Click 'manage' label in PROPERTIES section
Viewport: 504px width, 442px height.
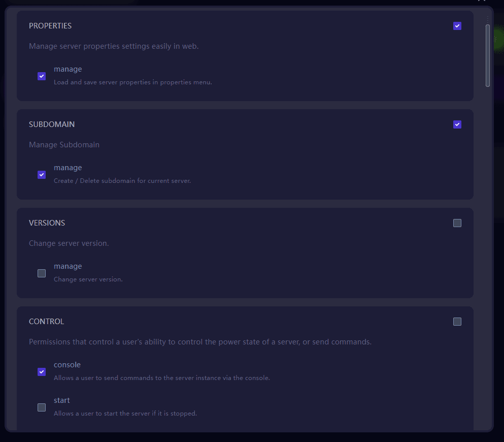coord(68,69)
